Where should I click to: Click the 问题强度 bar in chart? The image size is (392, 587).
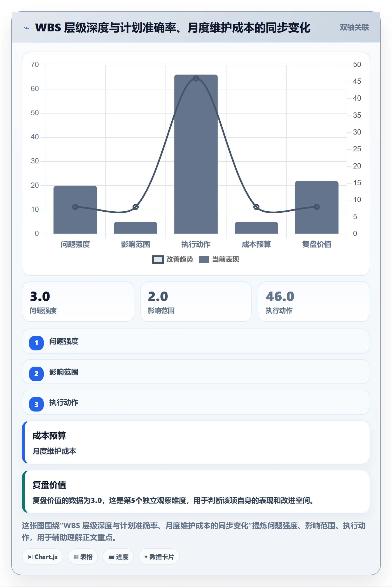click(75, 210)
